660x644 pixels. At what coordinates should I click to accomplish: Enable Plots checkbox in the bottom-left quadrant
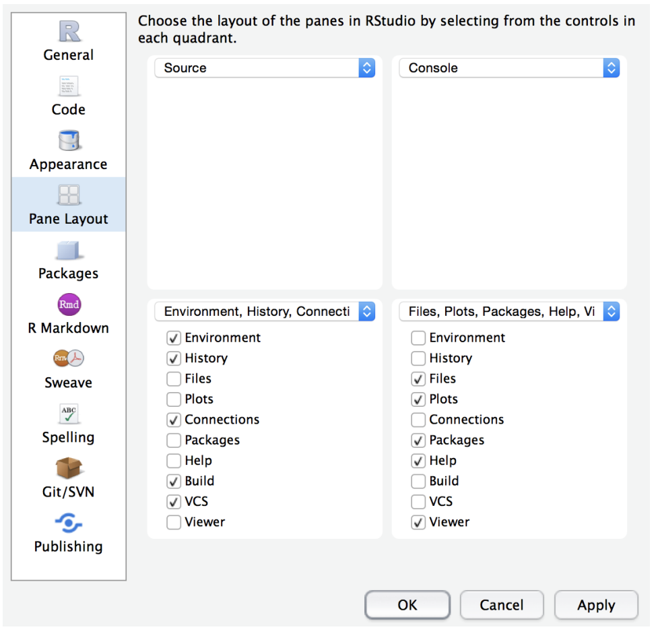pyautogui.click(x=174, y=399)
